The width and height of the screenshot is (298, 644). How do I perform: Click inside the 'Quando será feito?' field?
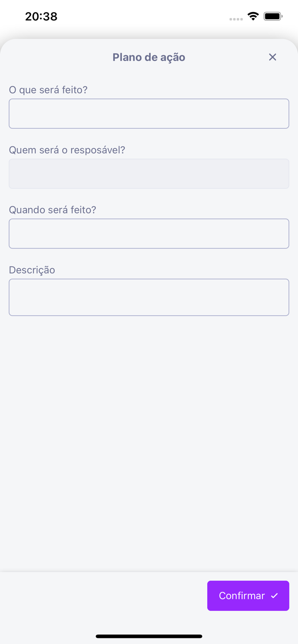[149, 234]
